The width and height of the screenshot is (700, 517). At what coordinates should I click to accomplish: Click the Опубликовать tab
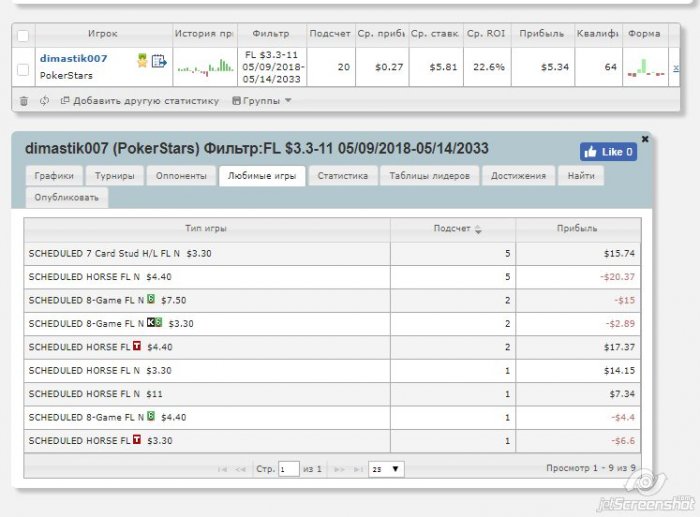pos(67,197)
